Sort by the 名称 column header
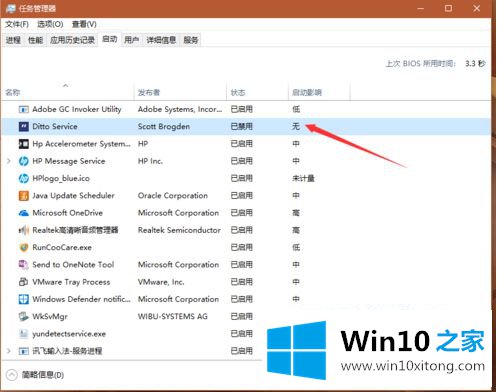This screenshot has height=392, width=497. click(x=13, y=92)
